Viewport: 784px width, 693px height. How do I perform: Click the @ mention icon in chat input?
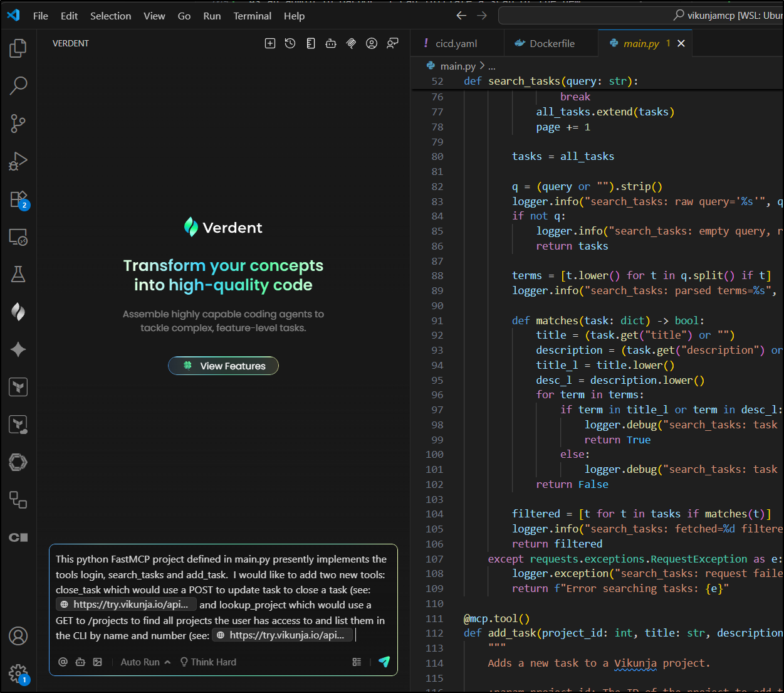(x=63, y=662)
